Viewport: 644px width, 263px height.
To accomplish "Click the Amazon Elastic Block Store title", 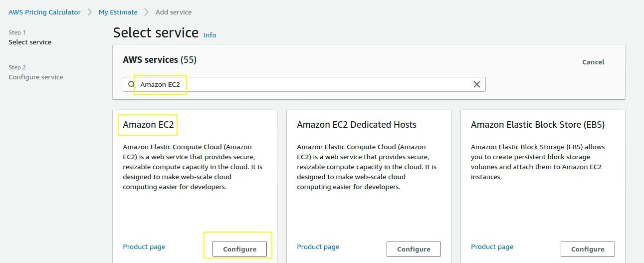I will click(x=537, y=125).
